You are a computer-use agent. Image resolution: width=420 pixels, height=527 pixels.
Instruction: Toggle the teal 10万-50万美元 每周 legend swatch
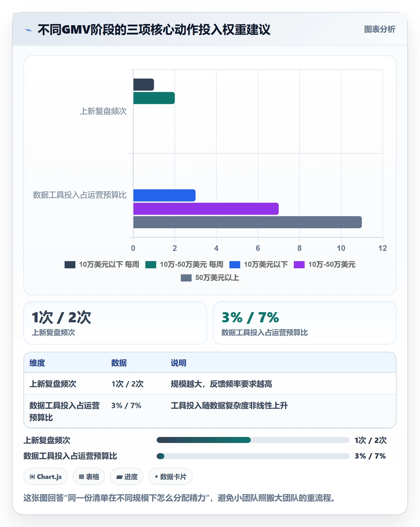point(151,265)
